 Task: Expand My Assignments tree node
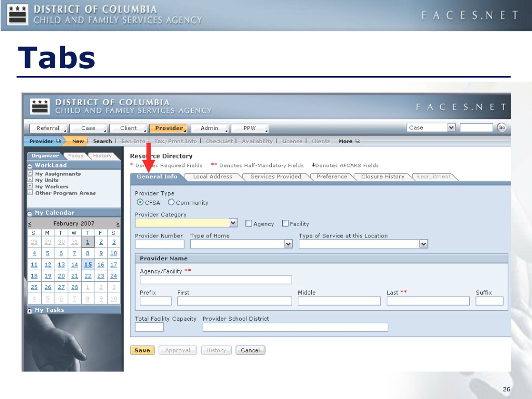pyautogui.click(x=30, y=173)
